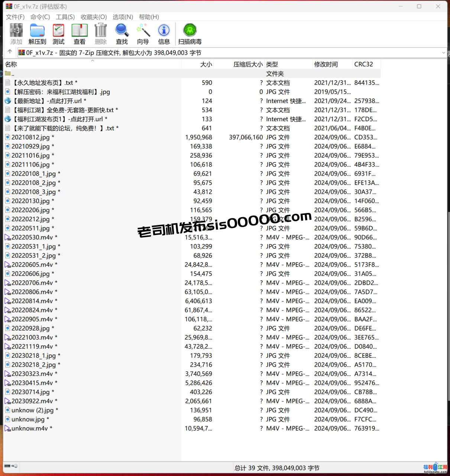This screenshot has width=450, height=476.
Task: Click the drive icon in status bar
Action: coord(8,466)
